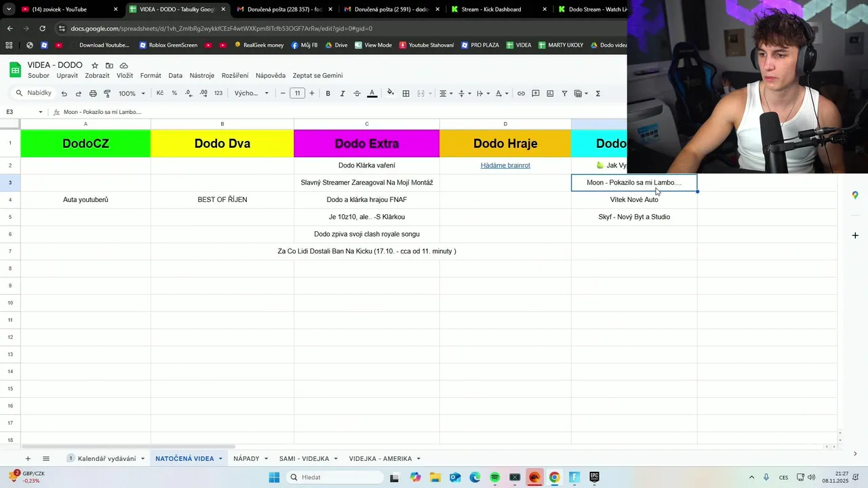Open the Google Sheets home icon
This screenshot has width=868, height=488.
tap(15, 70)
